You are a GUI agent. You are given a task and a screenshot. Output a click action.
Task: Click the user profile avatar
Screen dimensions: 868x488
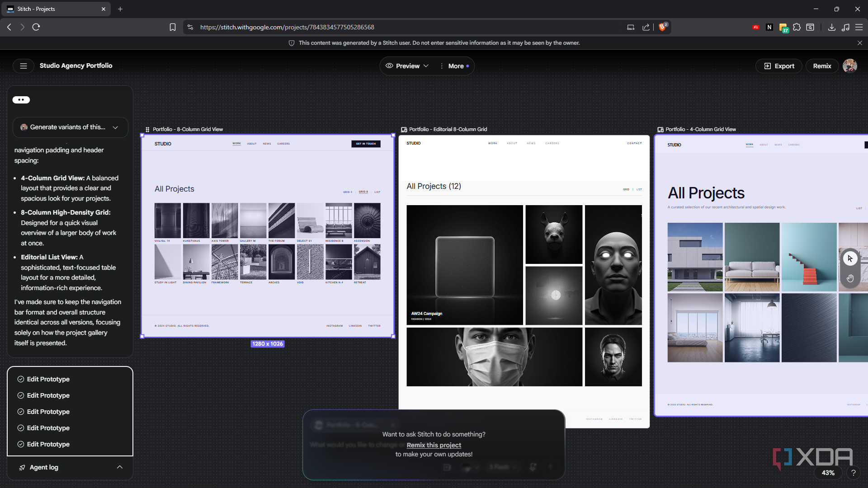coord(850,66)
